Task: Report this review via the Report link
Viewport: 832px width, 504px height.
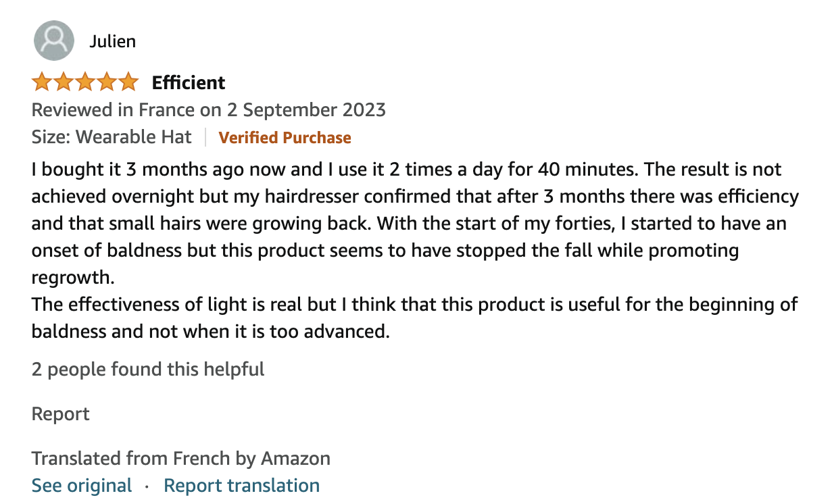Action: coord(61,413)
